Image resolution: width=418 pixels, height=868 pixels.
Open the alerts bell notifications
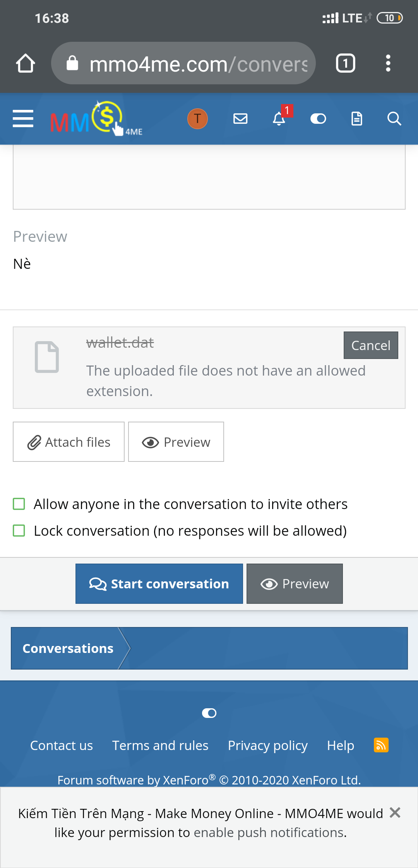coord(279,118)
